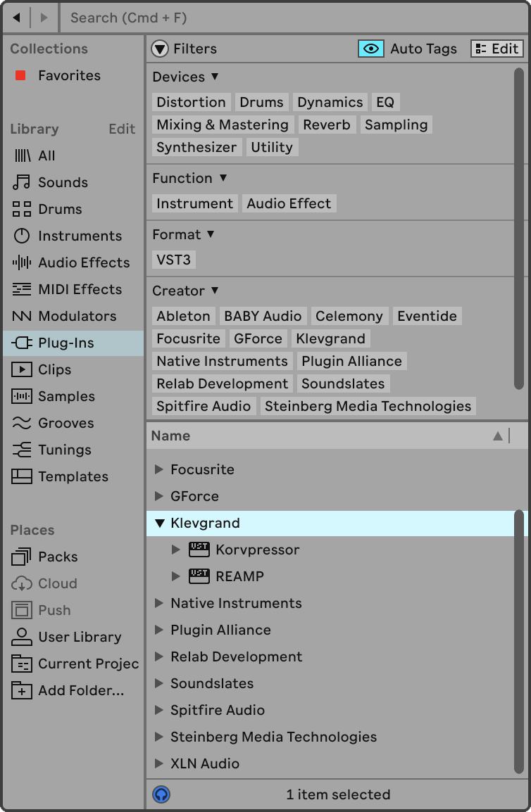This screenshot has width=531, height=812.
Task: Click the Plug-Ins plug icon
Action: tap(22, 343)
